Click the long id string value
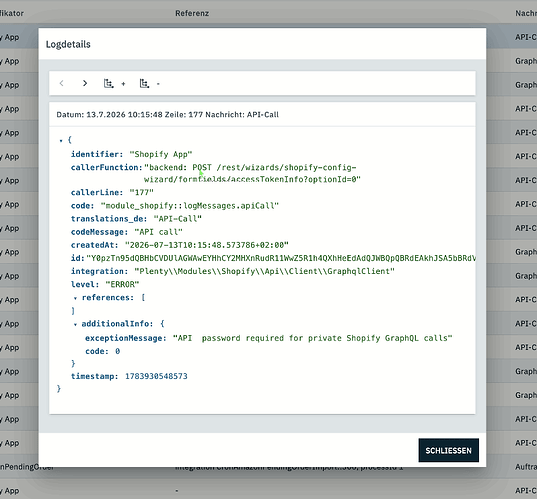 281,258
